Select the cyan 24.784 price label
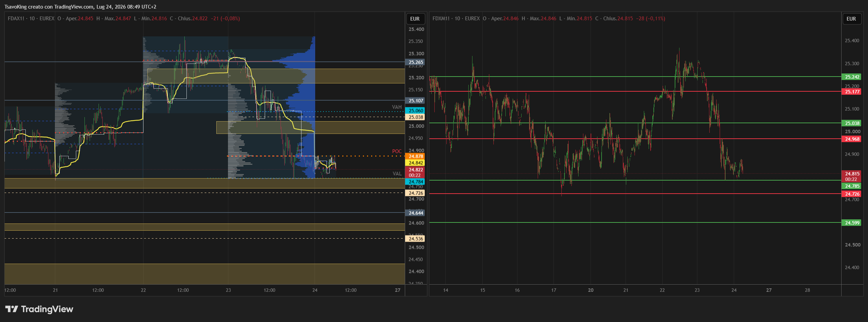 (x=415, y=182)
